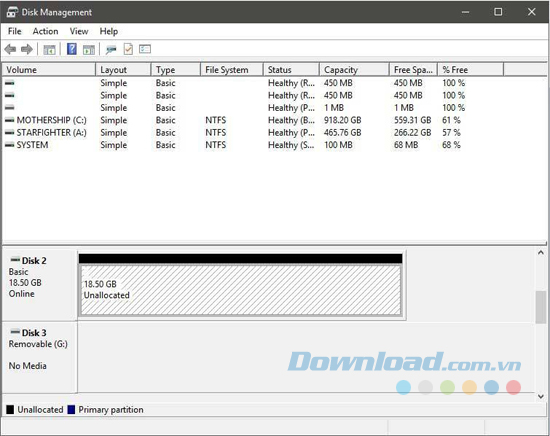Open the File menu

click(15, 31)
